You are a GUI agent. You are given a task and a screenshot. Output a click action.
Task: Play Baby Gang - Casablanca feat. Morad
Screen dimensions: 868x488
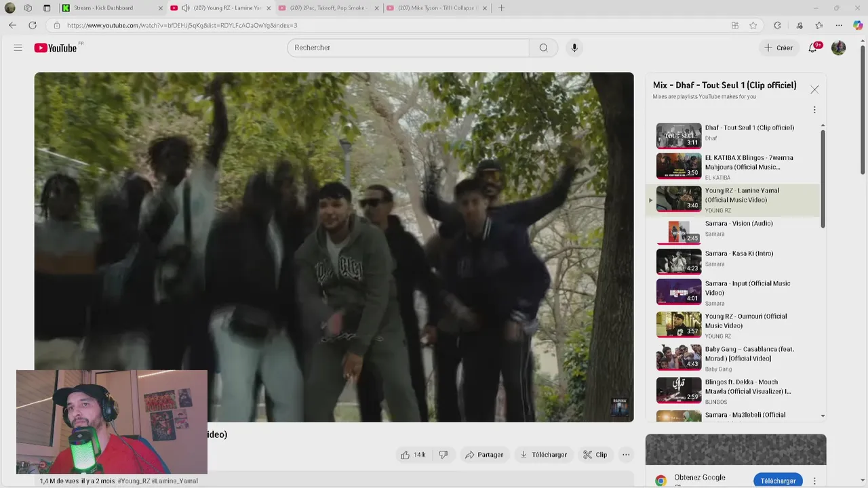734,359
